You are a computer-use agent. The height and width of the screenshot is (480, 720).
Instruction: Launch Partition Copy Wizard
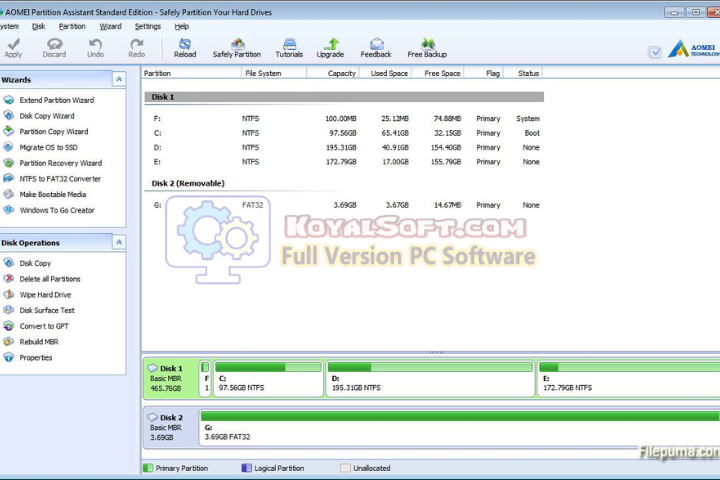pos(54,131)
